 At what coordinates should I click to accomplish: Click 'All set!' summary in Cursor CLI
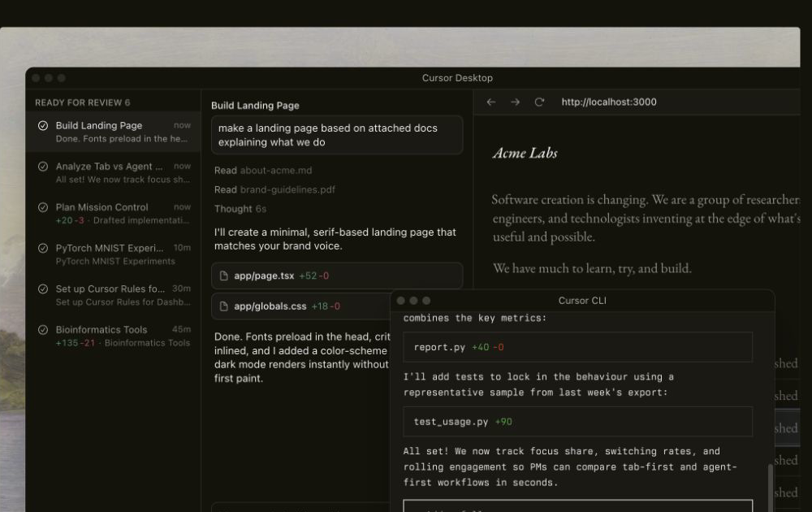click(570, 467)
